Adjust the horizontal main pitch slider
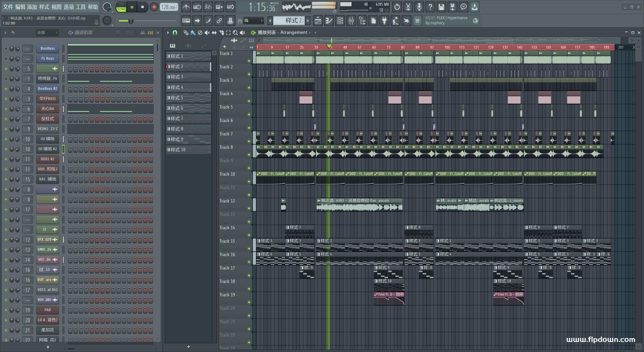 (147, 21)
